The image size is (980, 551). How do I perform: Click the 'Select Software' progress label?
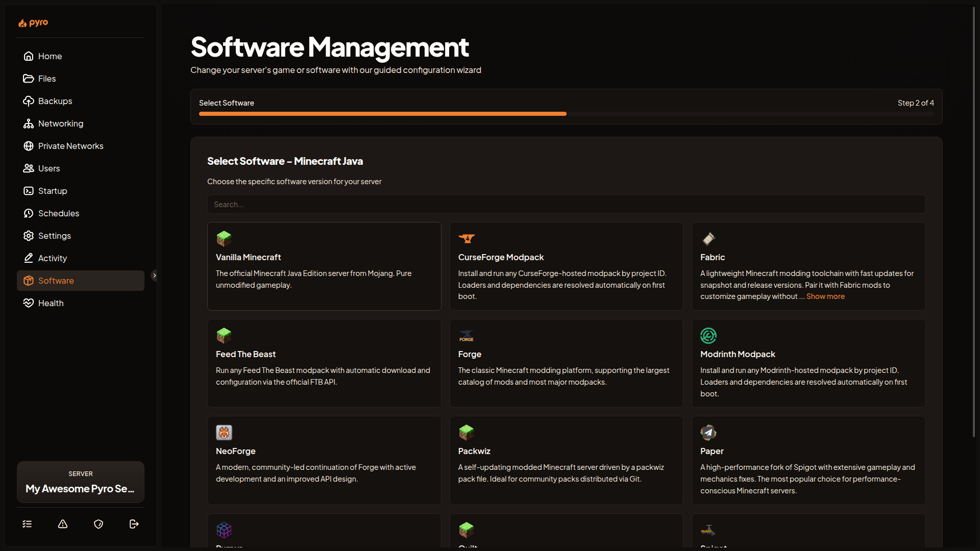coord(227,103)
